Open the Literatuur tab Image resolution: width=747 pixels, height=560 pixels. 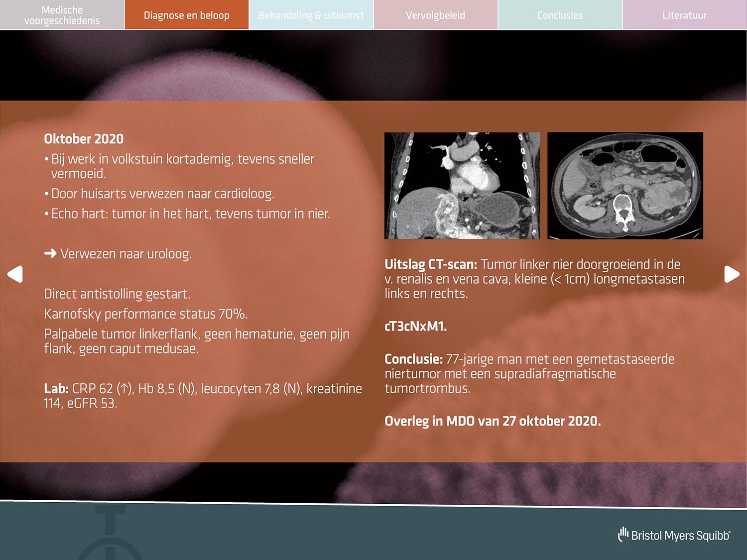coord(685,15)
